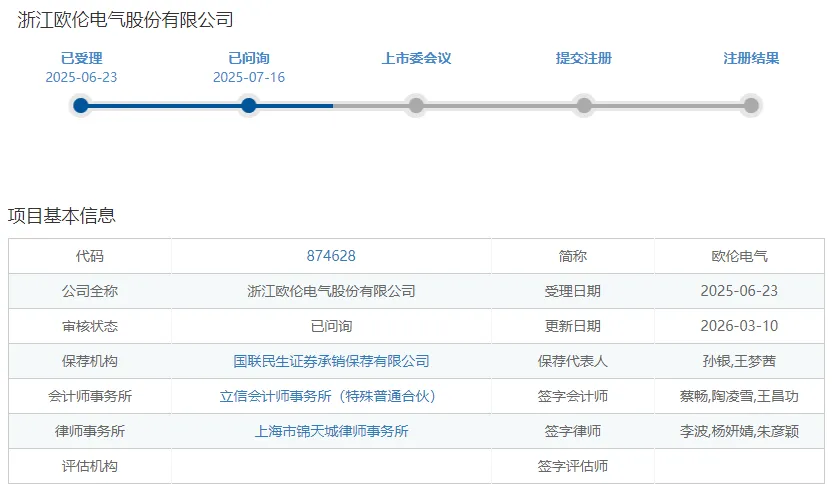Click the 欧伦电气 short name cell
Screen dimensions: 833x490
point(740,256)
